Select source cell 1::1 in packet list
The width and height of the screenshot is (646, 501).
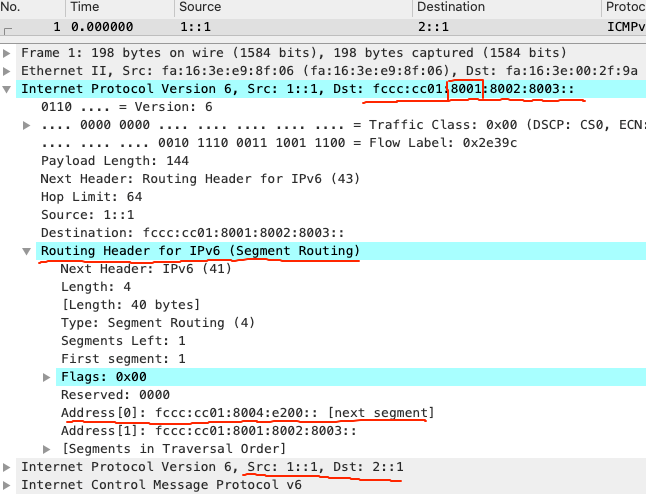pos(195,27)
